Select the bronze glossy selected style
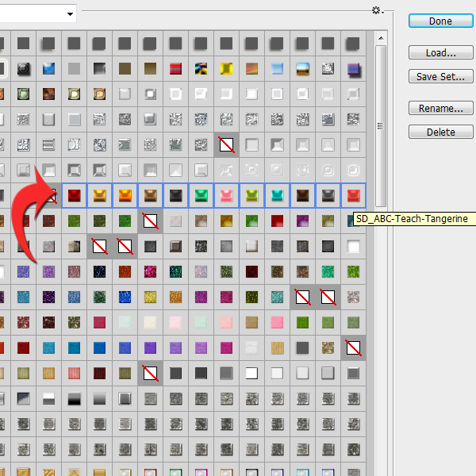This screenshot has height=476, width=476. pos(150,195)
